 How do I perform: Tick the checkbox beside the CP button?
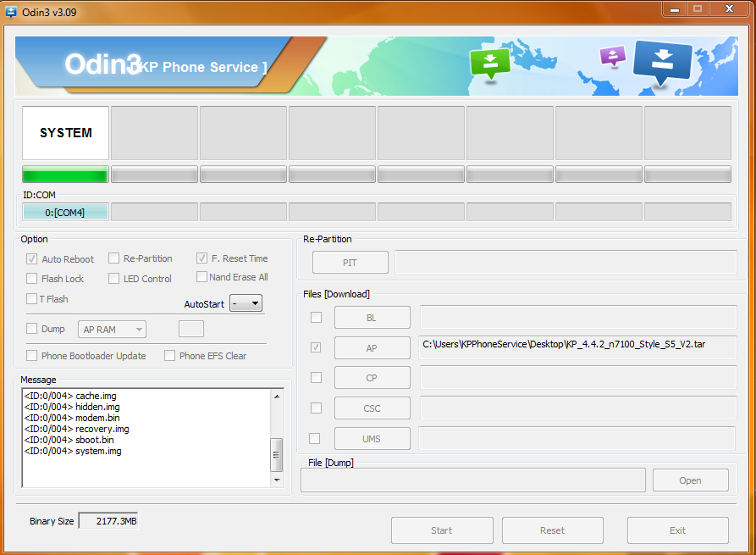point(317,377)
